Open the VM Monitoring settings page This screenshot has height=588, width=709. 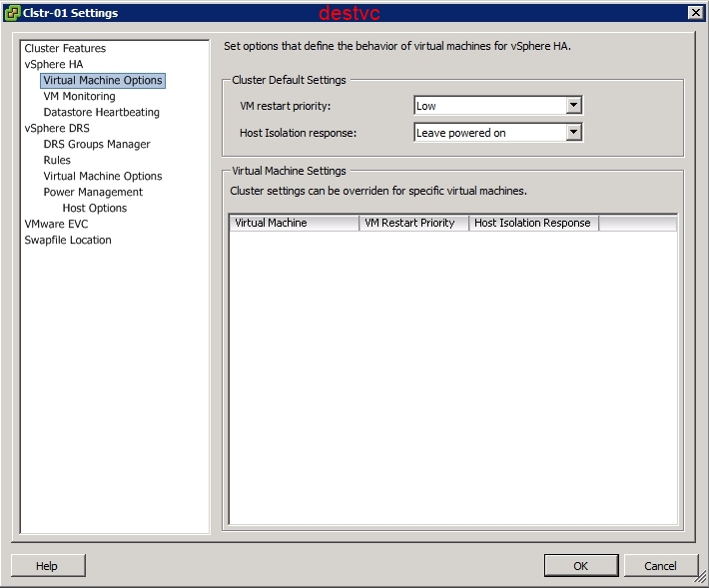[x=79, y=96]
